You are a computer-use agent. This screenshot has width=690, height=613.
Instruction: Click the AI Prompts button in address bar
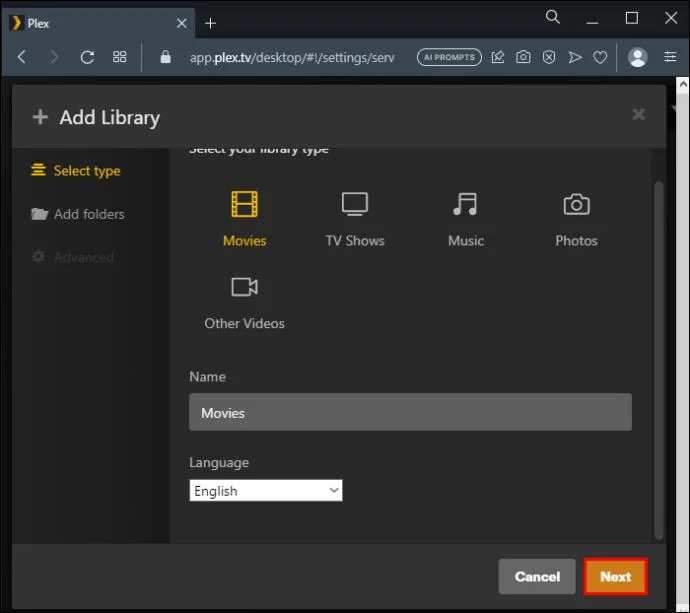(449, 57)
